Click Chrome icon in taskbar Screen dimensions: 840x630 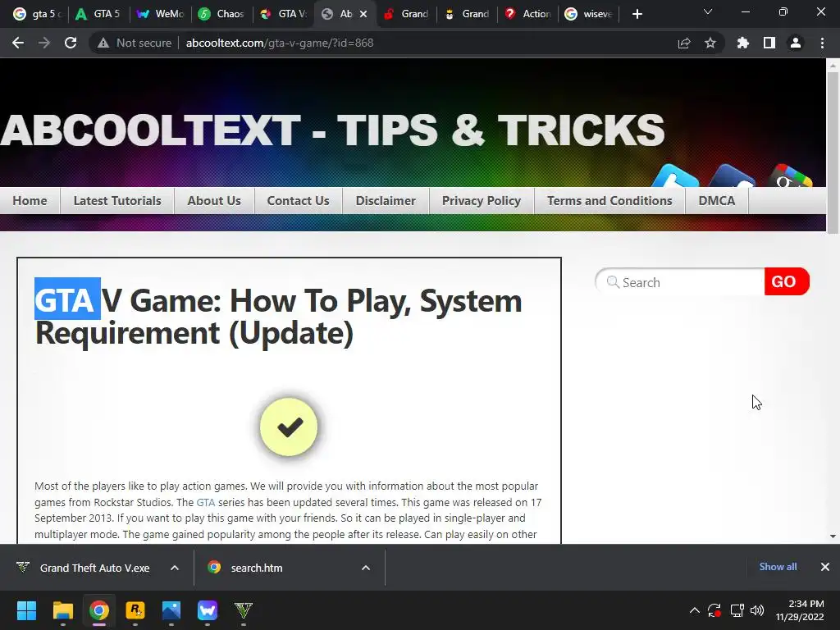[99, 610]
